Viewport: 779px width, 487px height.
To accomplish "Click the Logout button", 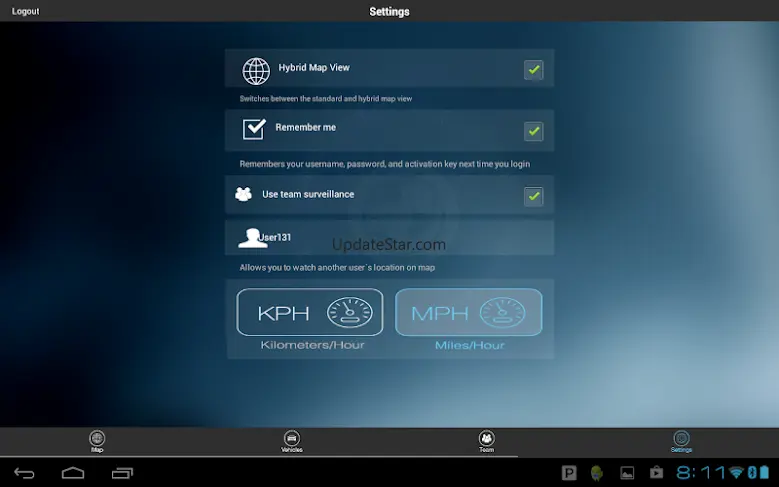I will (25, 11).
